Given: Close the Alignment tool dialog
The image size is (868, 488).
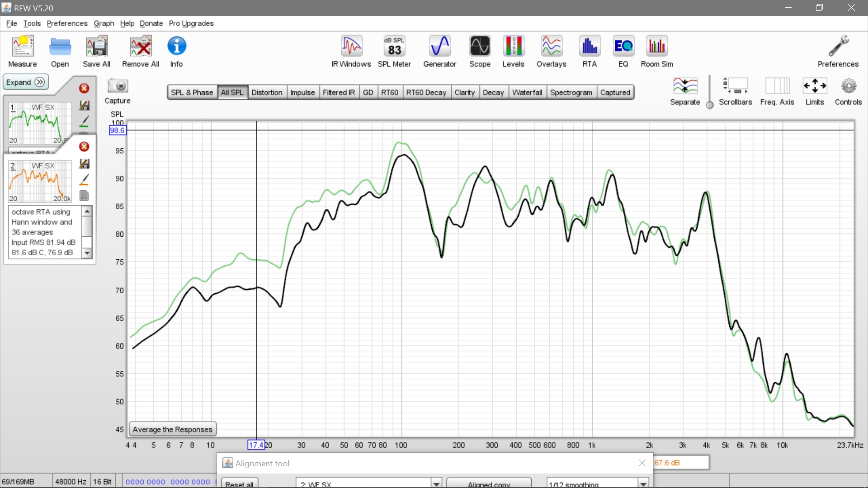Looking at the screenshot, I should [x=642, y=463].
